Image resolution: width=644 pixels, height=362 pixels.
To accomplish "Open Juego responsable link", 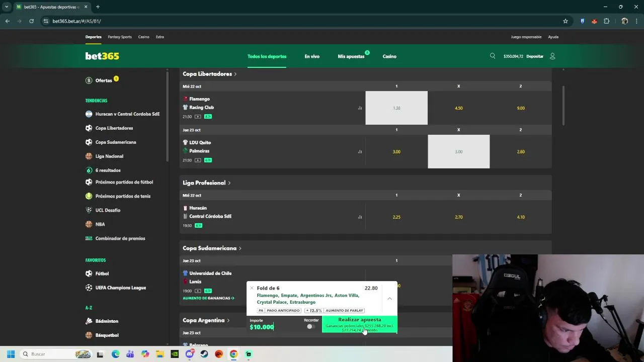I will click(x=526, y=37).
